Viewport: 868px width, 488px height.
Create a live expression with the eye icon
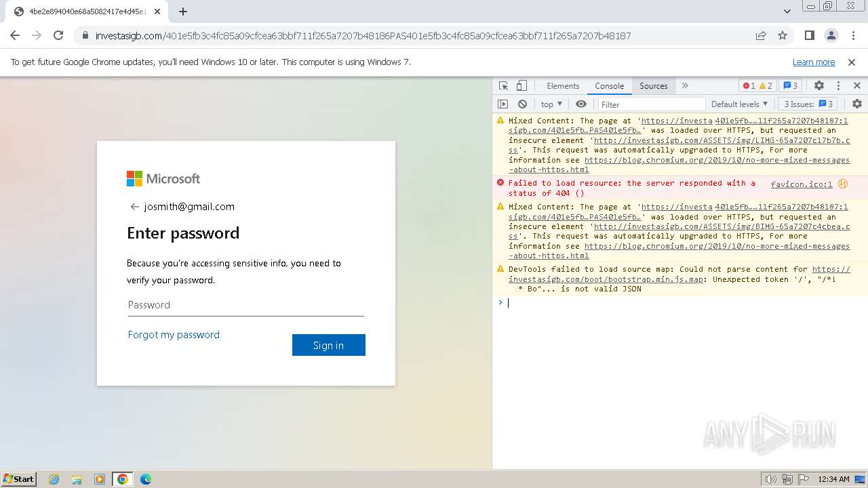581,104
